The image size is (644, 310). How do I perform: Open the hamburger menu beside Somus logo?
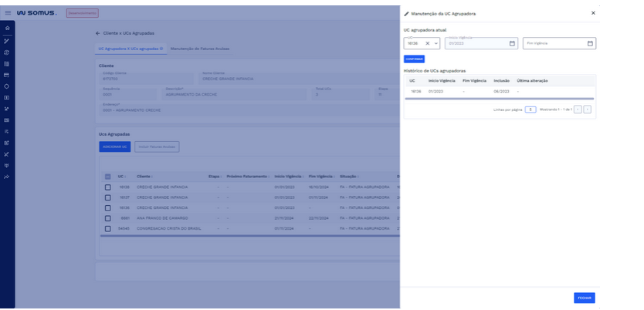8,13
